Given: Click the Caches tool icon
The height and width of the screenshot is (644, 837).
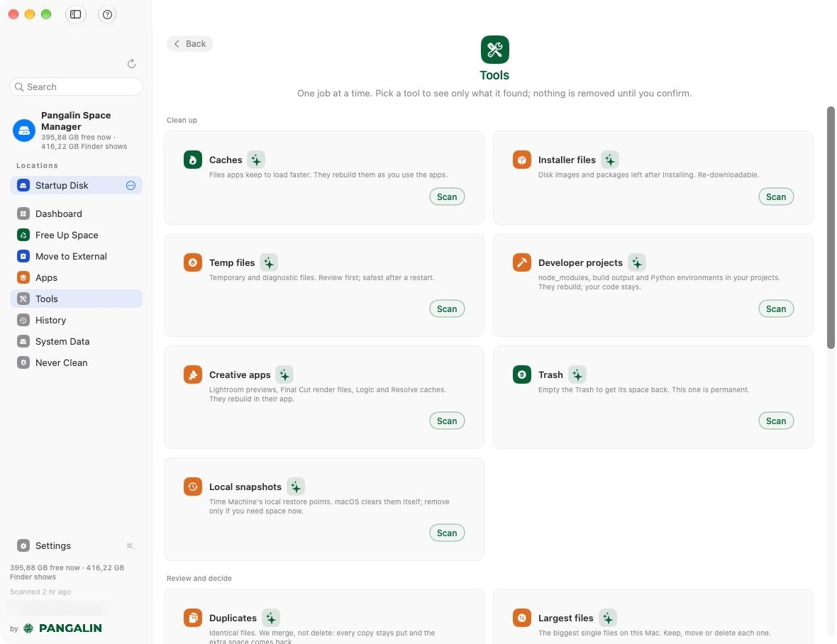Looking at the screenshot, I should [x=193, y=160].
